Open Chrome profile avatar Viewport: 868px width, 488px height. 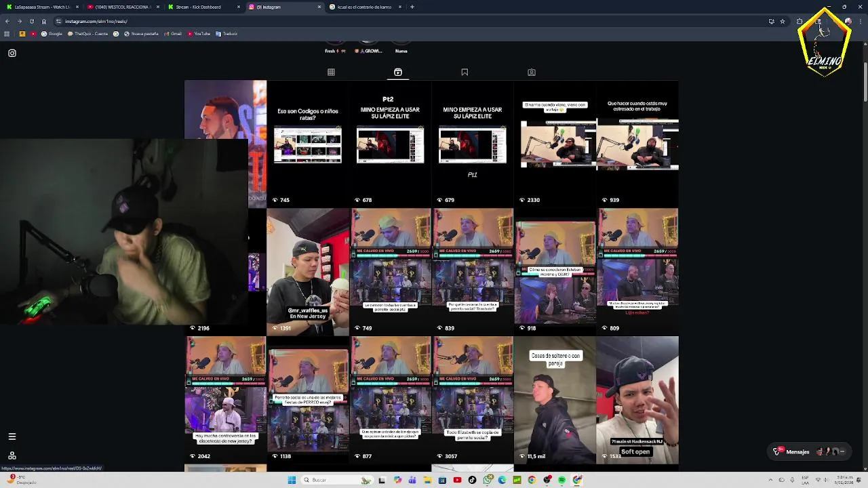[848, 21]
